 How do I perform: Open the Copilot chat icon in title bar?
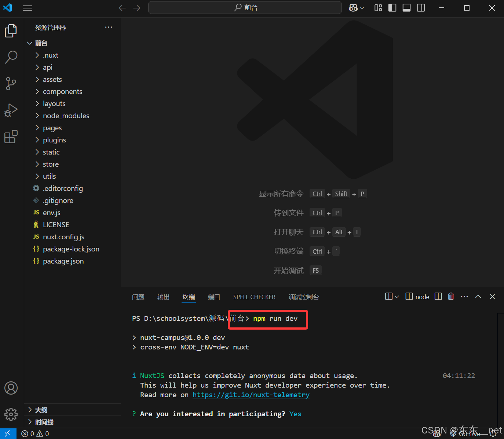point(353,8)
